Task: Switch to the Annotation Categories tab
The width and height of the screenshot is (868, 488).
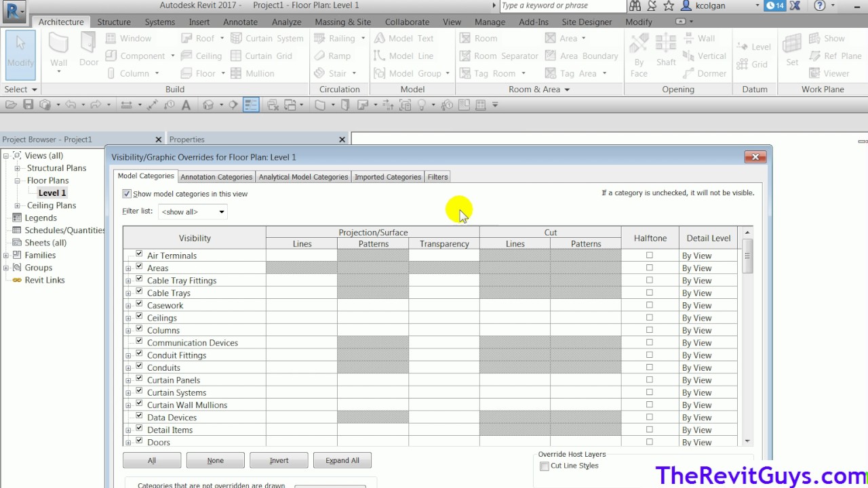Action: click(216, 177)
